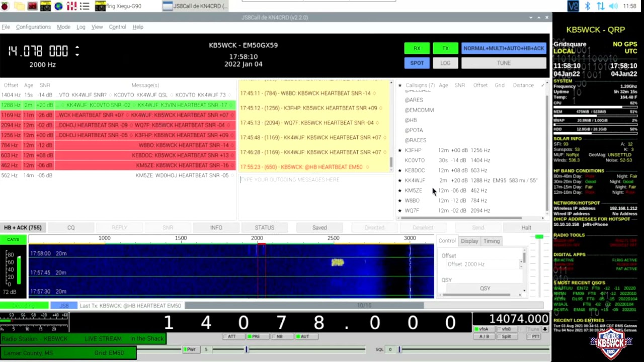Open the File menu

click(x=6, y=27)
